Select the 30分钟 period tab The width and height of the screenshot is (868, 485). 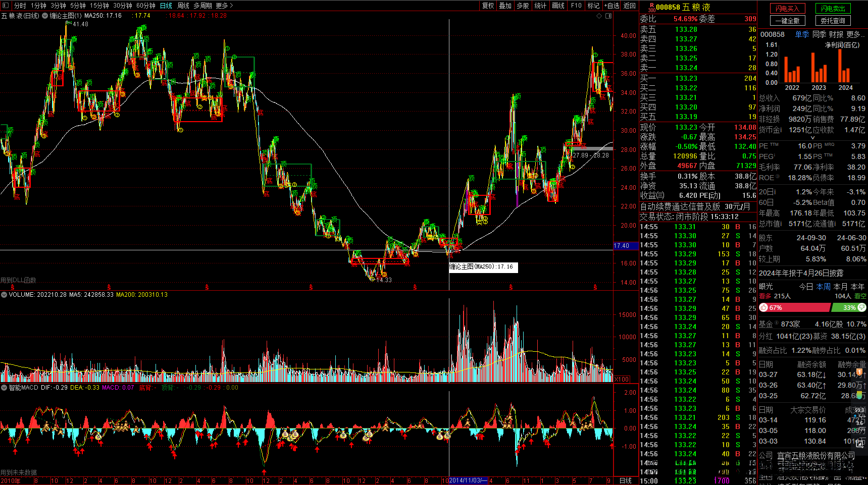pos(123,6)
